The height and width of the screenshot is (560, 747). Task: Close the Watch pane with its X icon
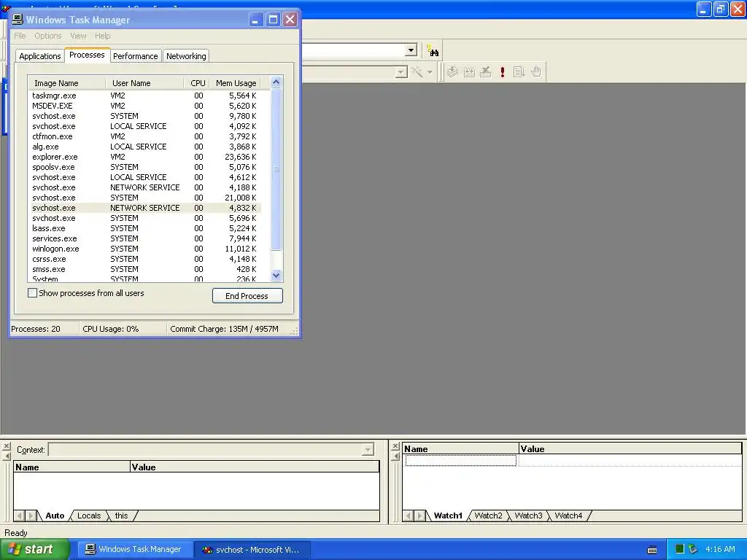pyautogui.click(x=395, y=446)
